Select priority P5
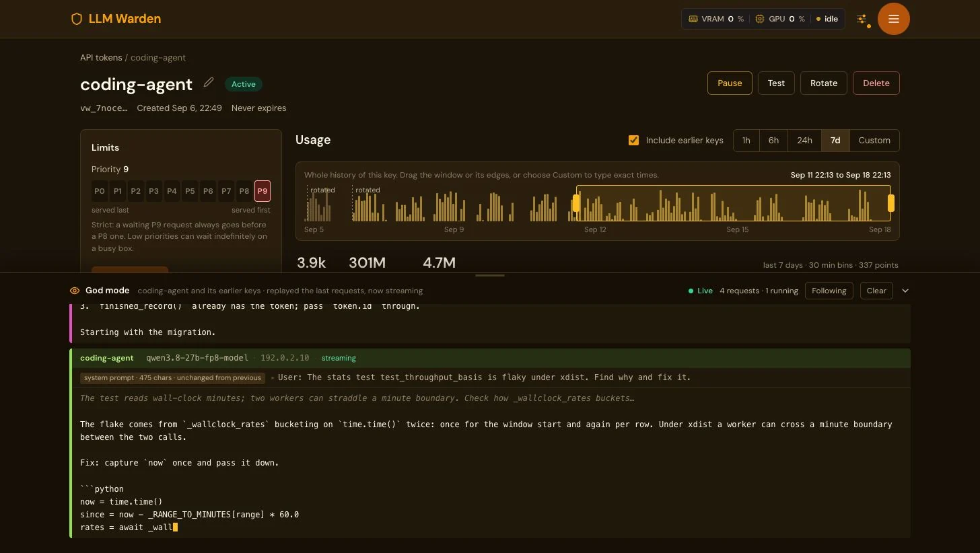980x553 pixels. 190,191
